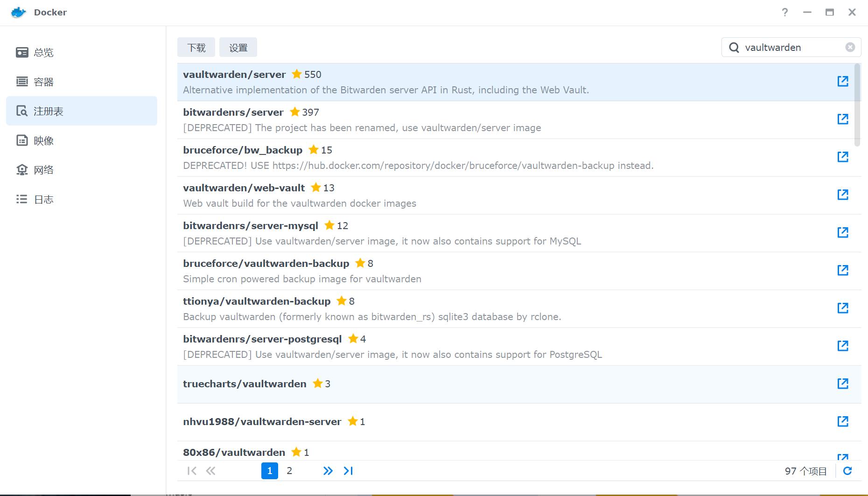Viewport: 868px width, 496px height.
Task: Open the 网络 network section
Action: click(82, 170)
